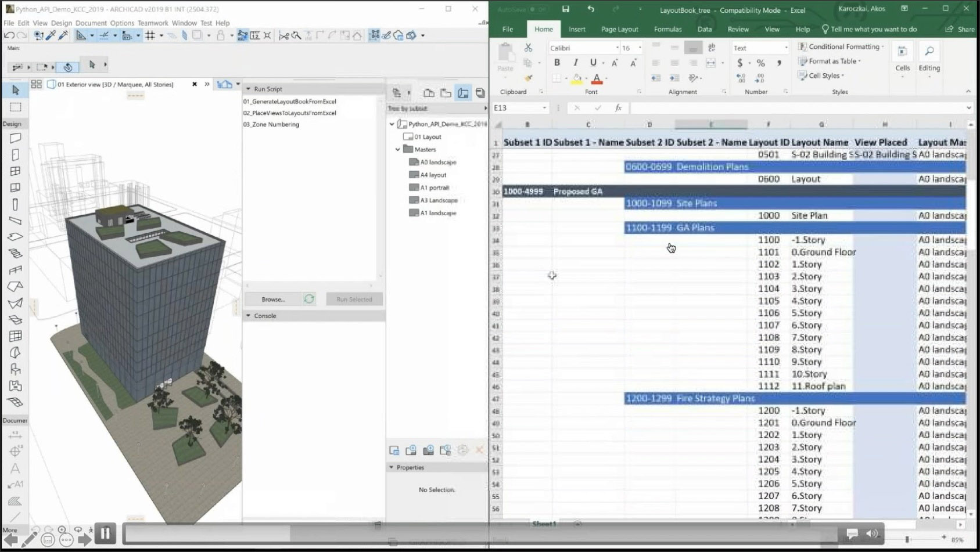Click Excel Undo arrow in quick access
This screenshot has width=980, height=552.
591,9
